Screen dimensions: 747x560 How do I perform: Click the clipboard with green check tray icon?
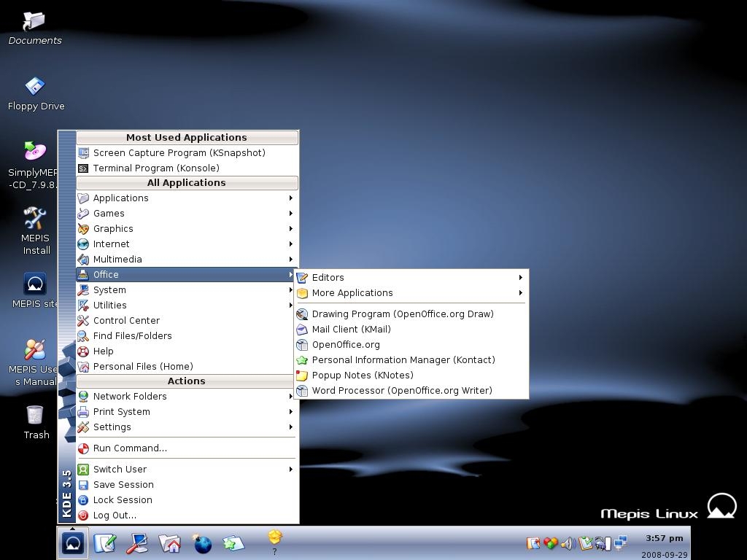(x=585, y=542)
